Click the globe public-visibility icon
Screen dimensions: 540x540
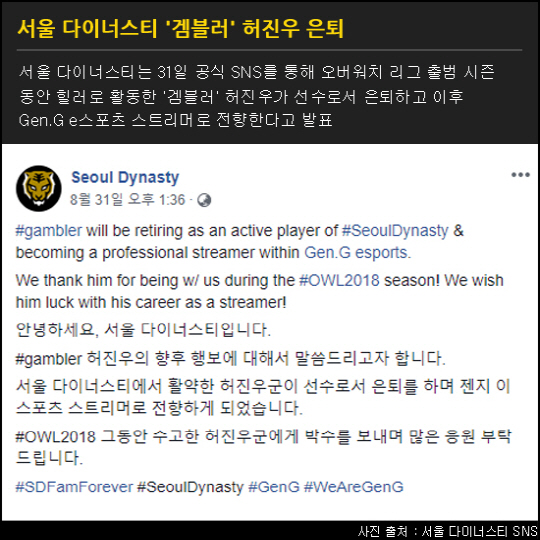204,200
